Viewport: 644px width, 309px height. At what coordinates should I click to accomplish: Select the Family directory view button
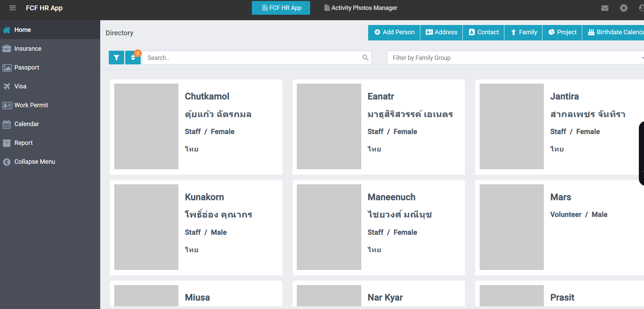point(523,32)
